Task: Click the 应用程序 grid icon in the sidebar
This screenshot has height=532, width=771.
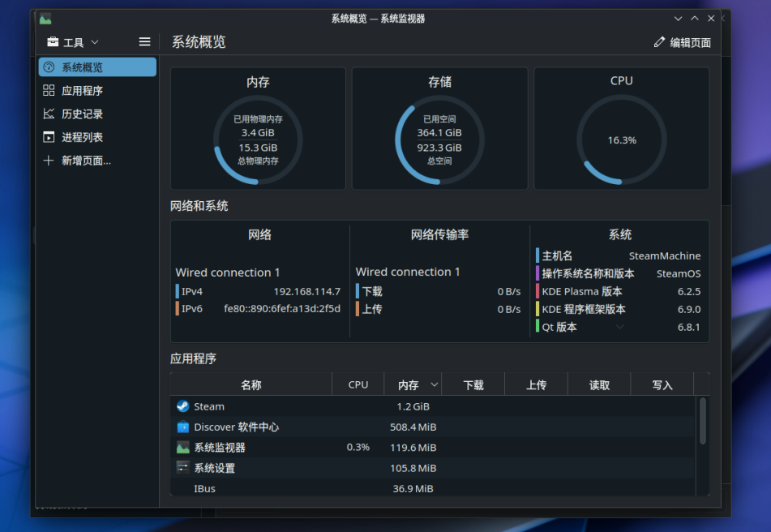Action: 49,91
